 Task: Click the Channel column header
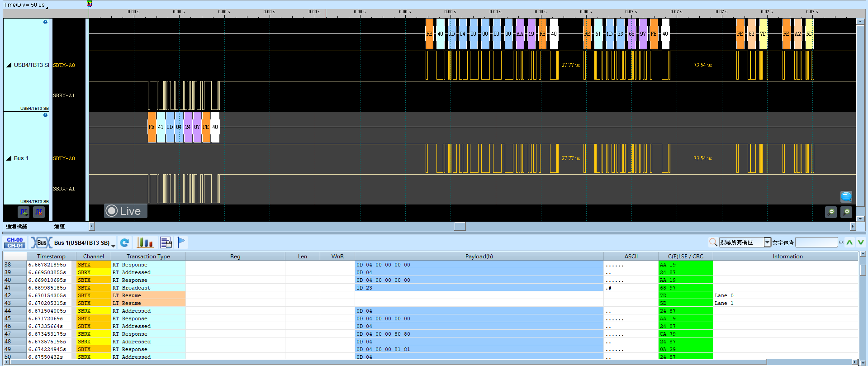coord(94,256)
